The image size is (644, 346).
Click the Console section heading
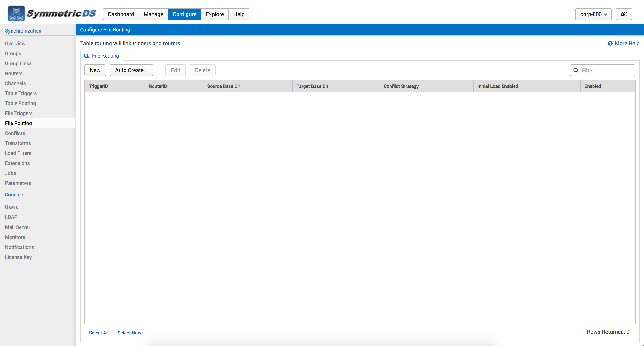point(14,195)
